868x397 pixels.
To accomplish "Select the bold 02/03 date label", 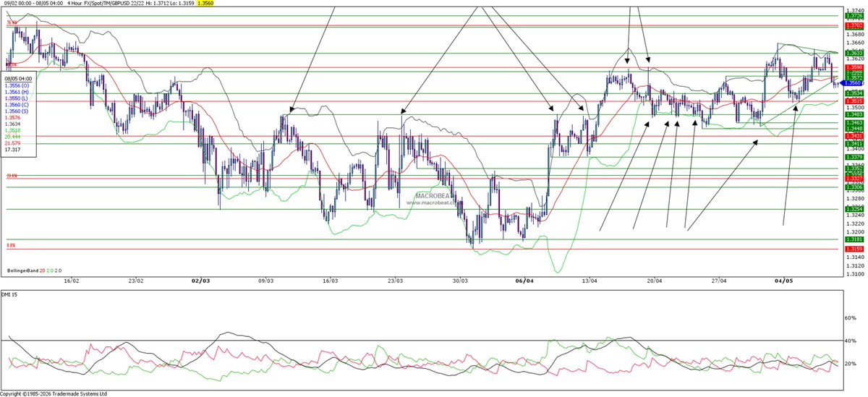I will pyautogui.click(x=201, y=279).
